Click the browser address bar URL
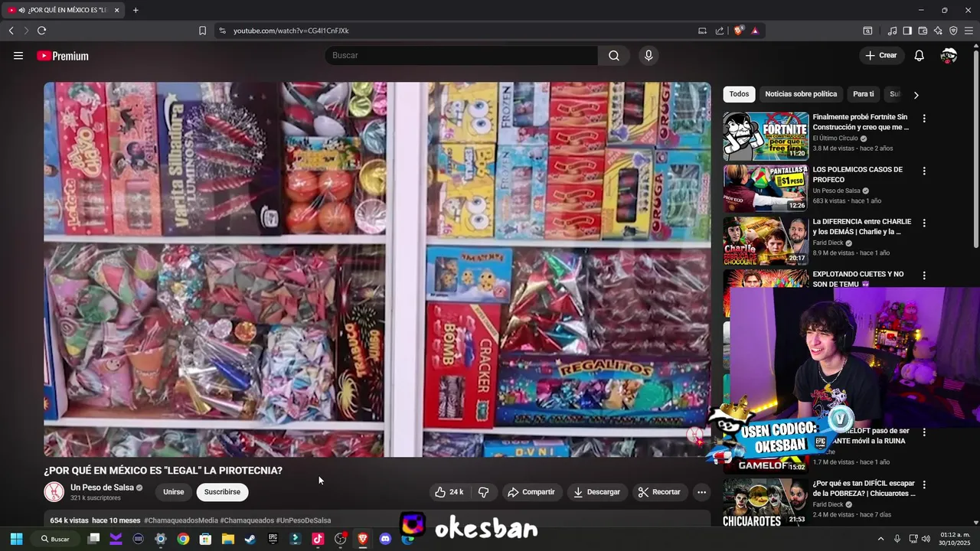This screenshot has width=980, height=551. [291, 31]
